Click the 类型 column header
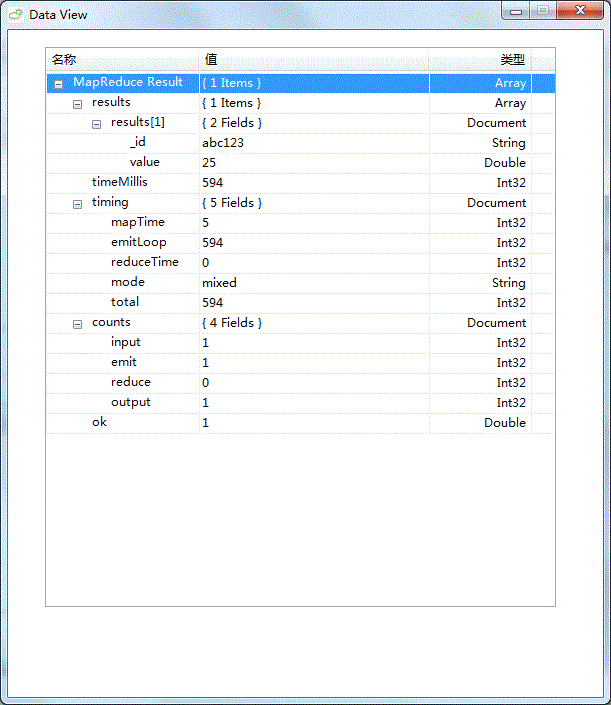This screenshot has height=705, width=611. pyautogui.click(x=480, y=59)
